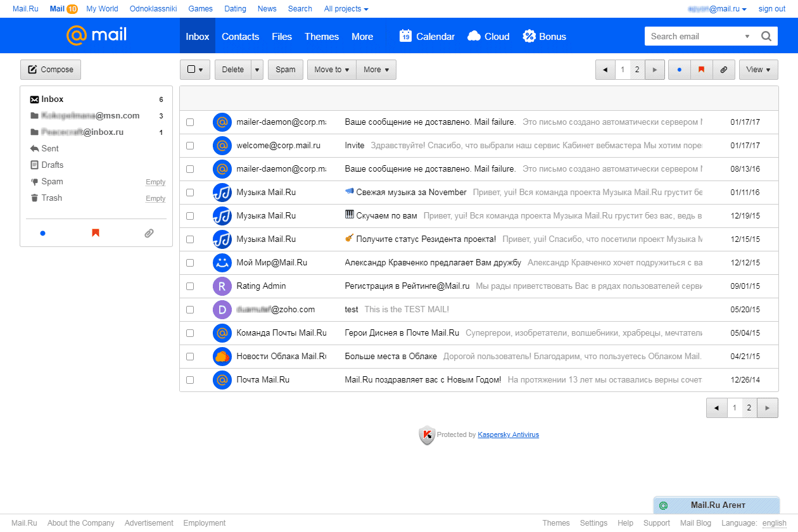Open the header More menu
The height and width of the screenshot is (532, 798).
click(x=362, y=36)
